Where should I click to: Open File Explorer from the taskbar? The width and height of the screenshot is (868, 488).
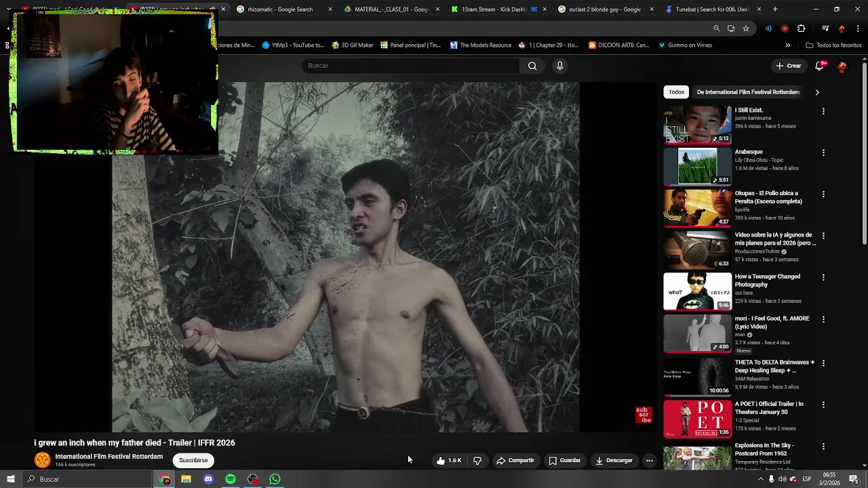186,479
